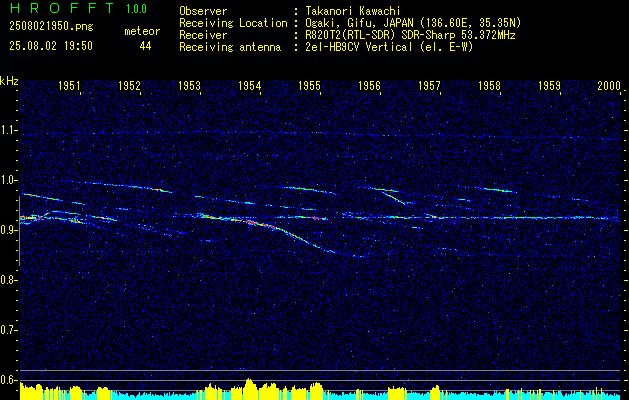
Task: Click the bright red echo peak near 1955
Action: (317, 218)
